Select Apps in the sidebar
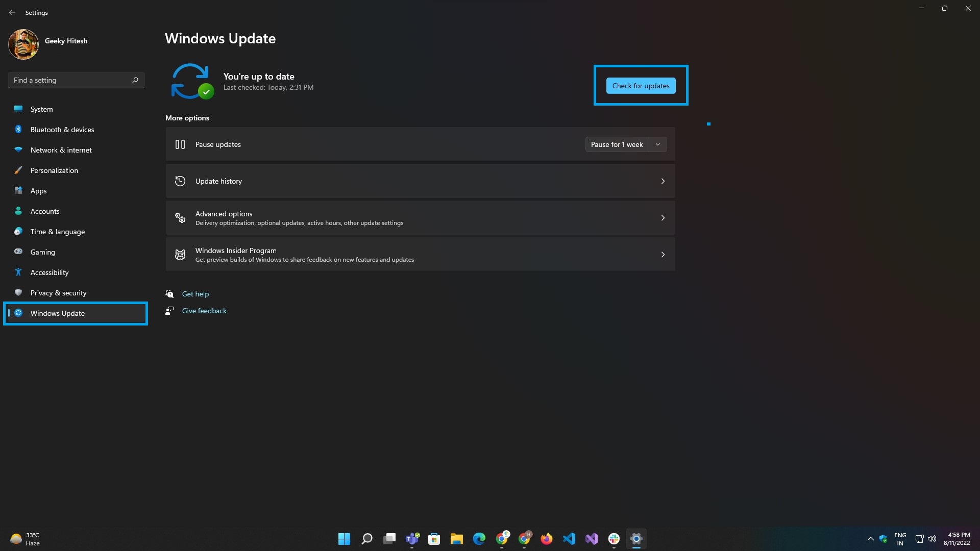 77,191
